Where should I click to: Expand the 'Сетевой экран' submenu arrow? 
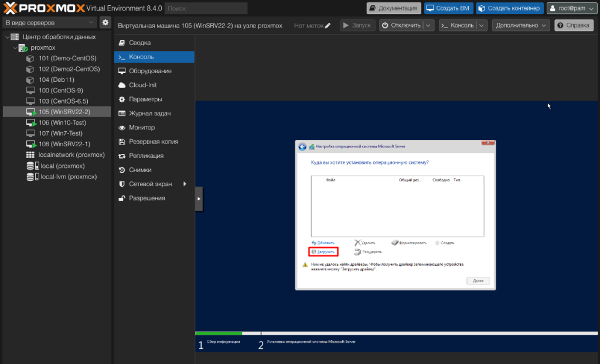pyautogui.click(x=185, y=184)
